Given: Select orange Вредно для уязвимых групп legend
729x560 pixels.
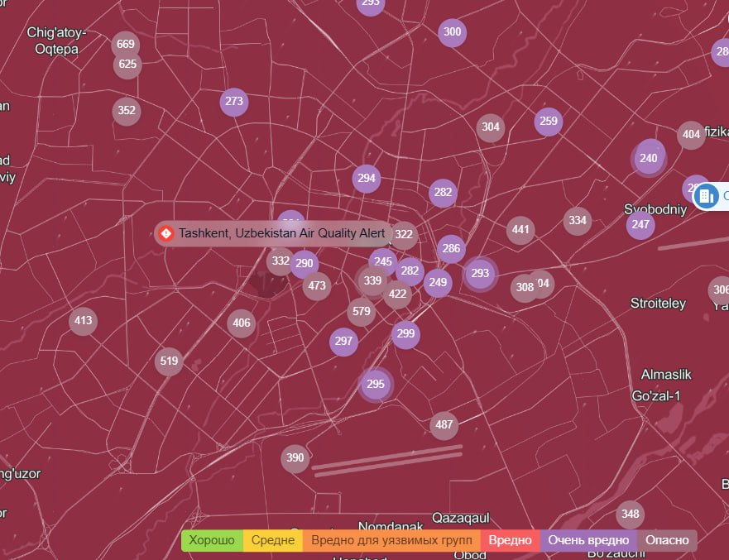Looking at the screenshot, I should click(x=391, y=541).
